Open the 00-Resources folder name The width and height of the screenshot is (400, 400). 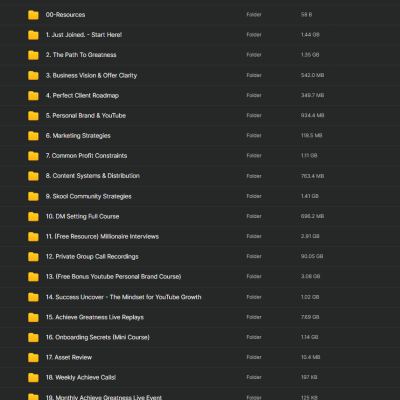(65, 15)
